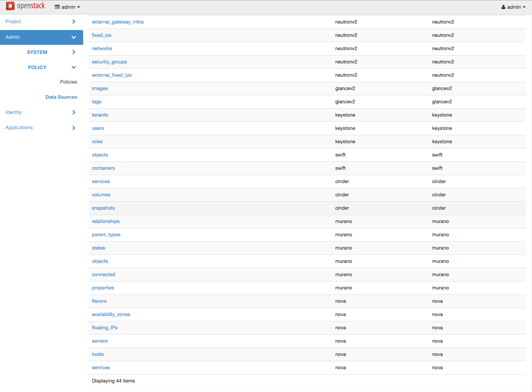
Task: Open the parent_types table link
Action: [x=106, y=235]
